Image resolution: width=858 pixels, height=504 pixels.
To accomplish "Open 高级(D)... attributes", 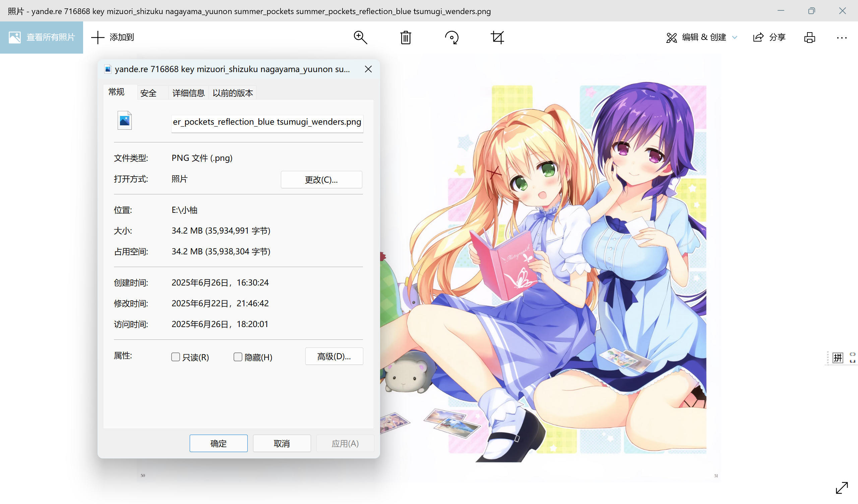I will (x=334, y=356).
